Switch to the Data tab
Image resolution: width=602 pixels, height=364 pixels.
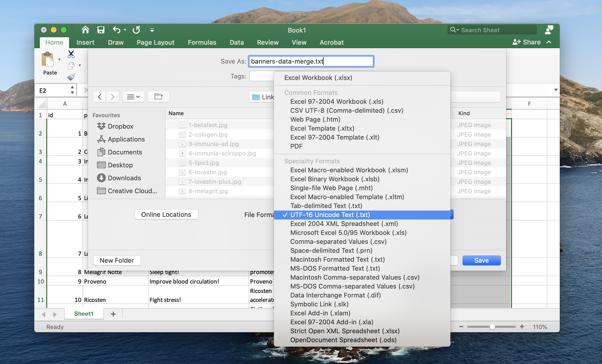pyautogui.click(x=237, y=42)
